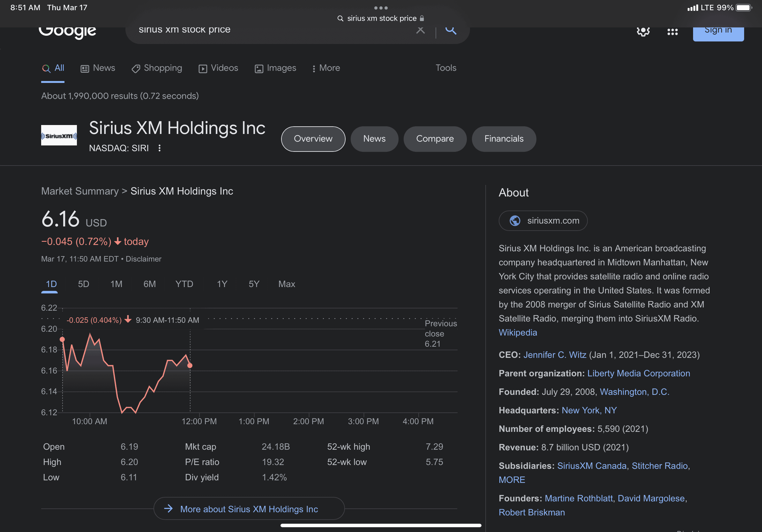Open the Jennifer C. Witz link
This screenshot has width=762, height=532.
555,355
